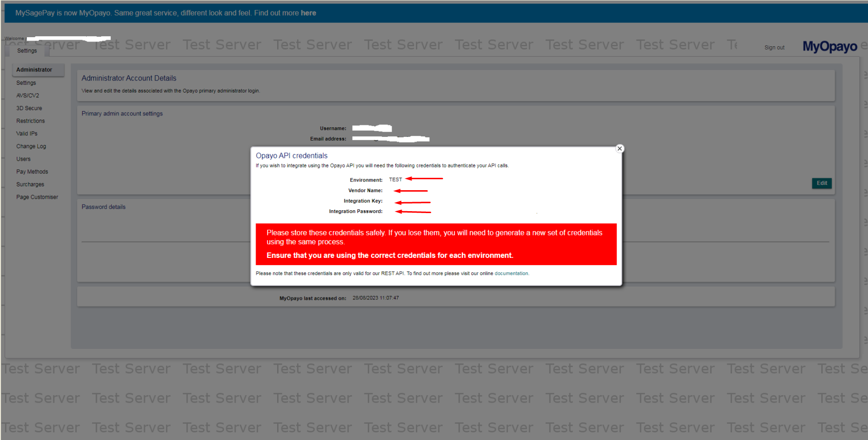Click the 'Administrator Account Details' heading
Screen dimensions: 868x440
[129, 78]
